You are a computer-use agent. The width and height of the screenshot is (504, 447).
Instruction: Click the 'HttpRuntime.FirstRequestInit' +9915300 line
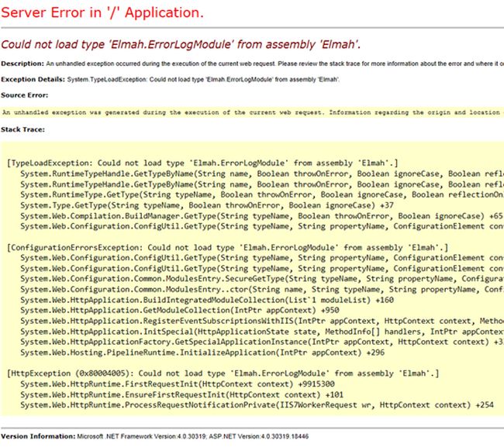(x=178, y=384)
